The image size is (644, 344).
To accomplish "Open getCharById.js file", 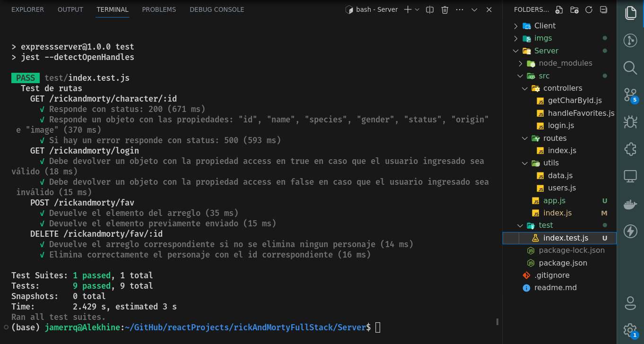I will pyautogui.click(x=574, y=100).
